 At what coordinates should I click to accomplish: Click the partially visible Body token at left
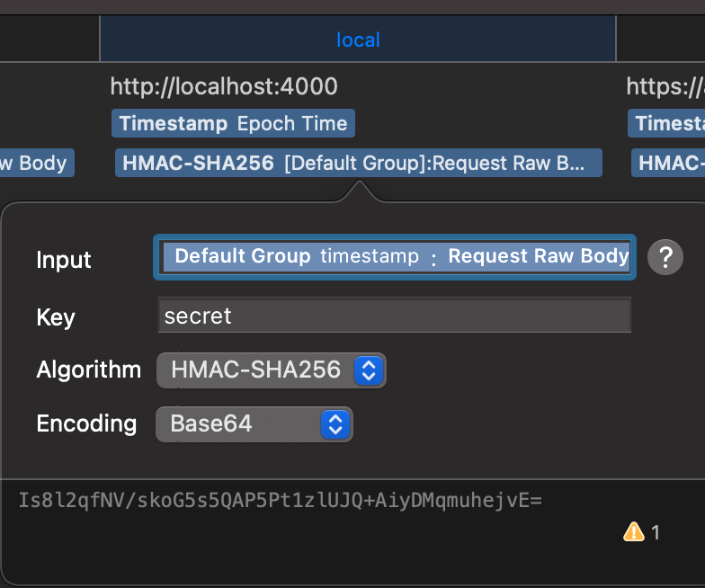[x=37, y=163]
